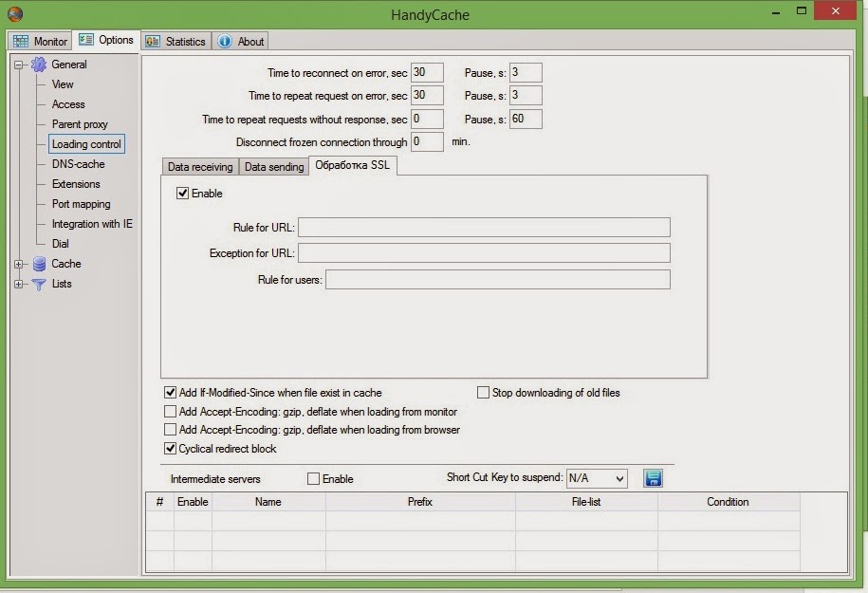This screenshot has width=868, height=593.
Task: Expand the Lists tree node
Action: click(x=18, y=284)
